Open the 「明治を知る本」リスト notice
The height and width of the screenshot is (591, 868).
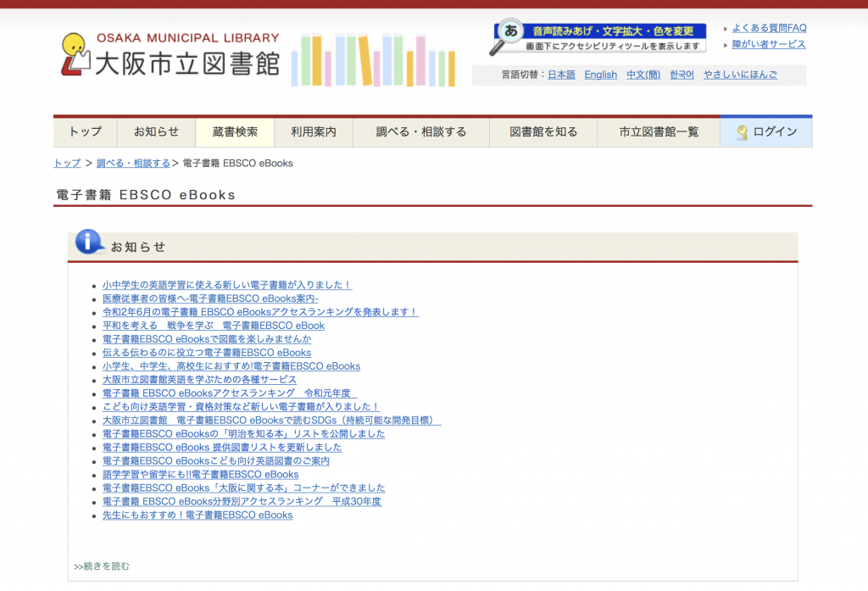click(243, 433)
